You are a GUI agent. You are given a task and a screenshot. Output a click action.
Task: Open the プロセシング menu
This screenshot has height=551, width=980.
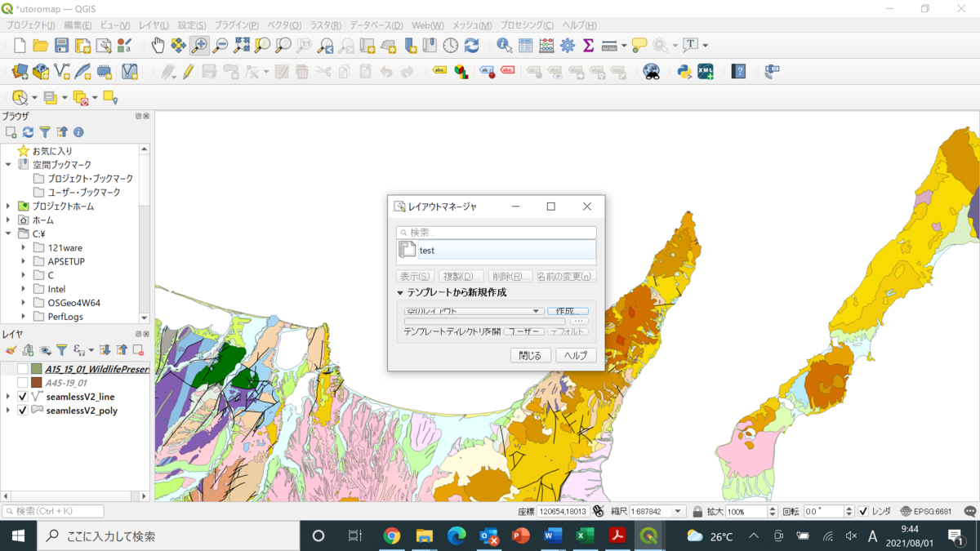[527, 25]
